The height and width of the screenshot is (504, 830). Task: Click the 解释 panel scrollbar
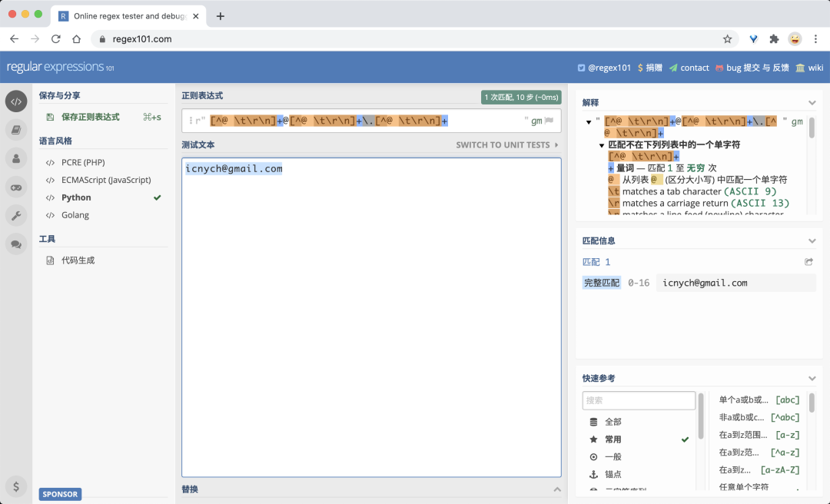812,128
